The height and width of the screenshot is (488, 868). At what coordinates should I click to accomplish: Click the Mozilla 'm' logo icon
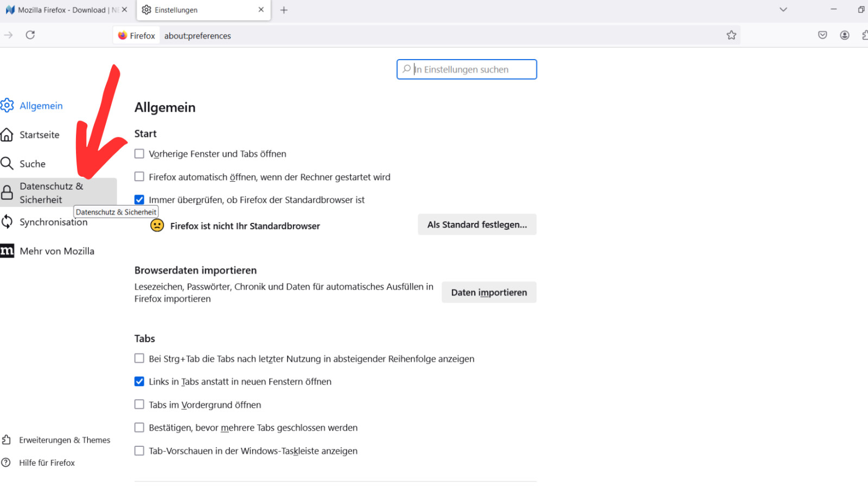click(x=7, y=251)
